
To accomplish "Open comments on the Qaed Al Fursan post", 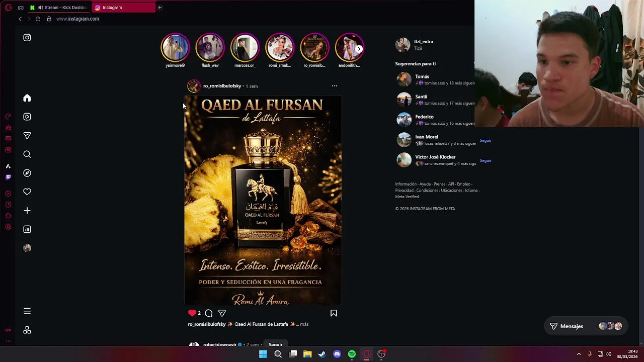I will [x=209, y=313].
